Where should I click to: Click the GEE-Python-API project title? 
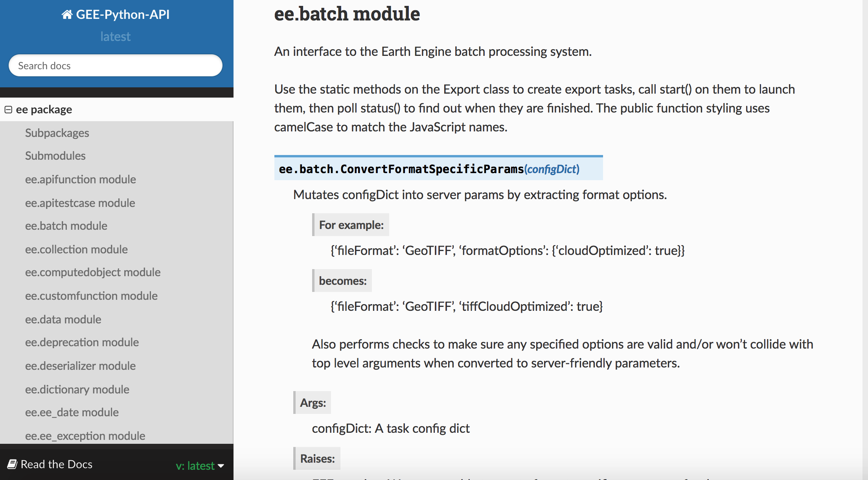[122, 15]
